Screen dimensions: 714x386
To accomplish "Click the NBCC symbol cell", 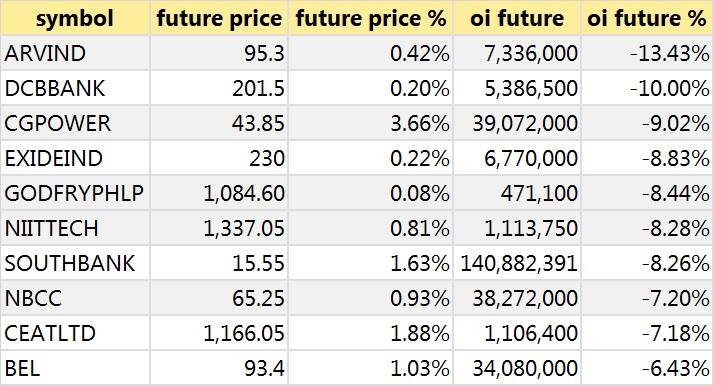I will [x=75, y=299].
